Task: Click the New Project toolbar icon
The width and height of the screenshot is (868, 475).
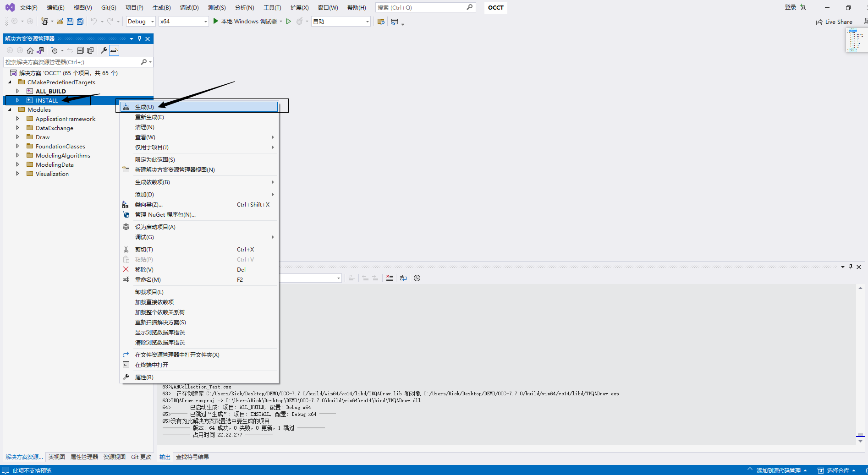Action: tap(44, 22)
